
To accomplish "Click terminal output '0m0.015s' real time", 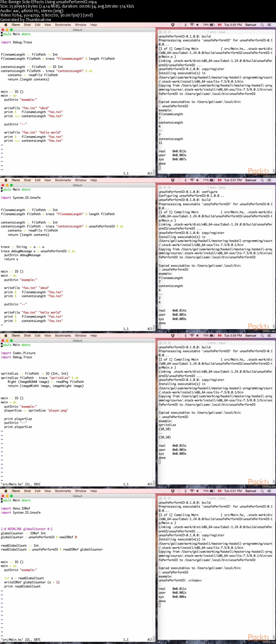I will coord(179,446).
